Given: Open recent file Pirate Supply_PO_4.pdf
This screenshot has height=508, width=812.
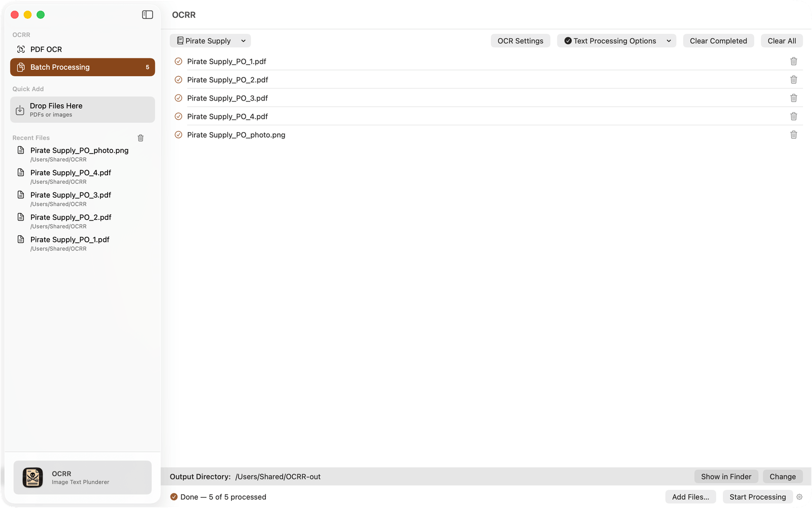Looking at the screenshot, I should 82,177.
